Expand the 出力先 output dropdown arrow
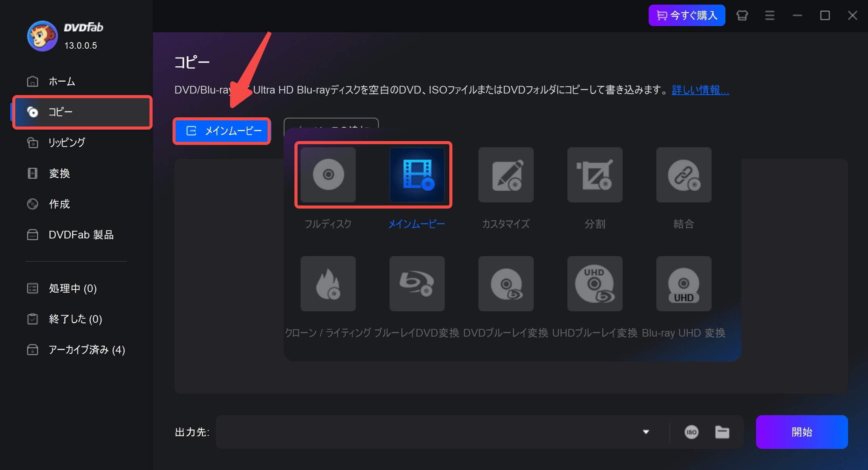This screenshot has height=470, width=868. click(x=646, y=432)
